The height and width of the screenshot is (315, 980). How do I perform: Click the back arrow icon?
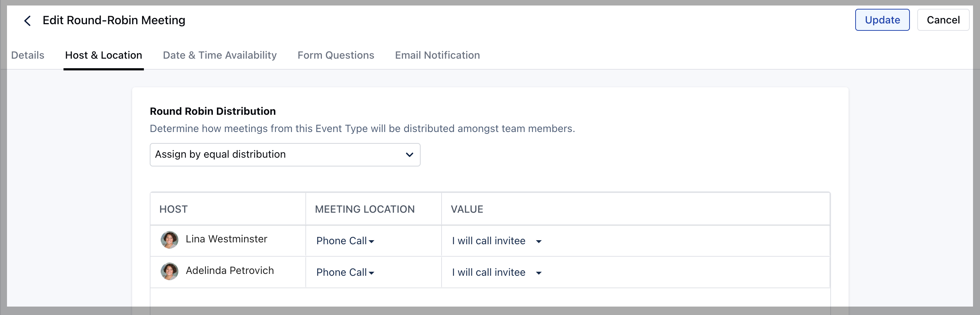[28, 21]
